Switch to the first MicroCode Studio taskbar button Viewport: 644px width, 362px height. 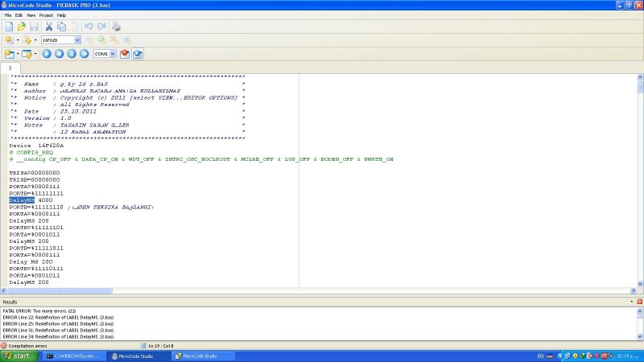[138, 356]
